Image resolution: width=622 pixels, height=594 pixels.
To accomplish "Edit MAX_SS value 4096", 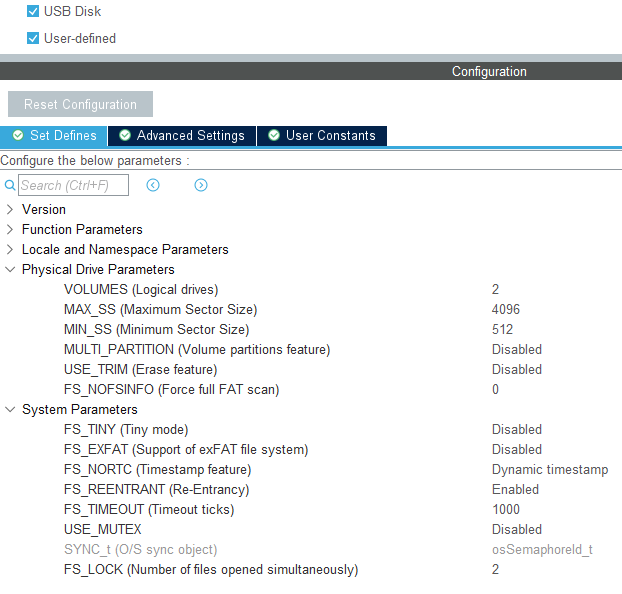I will 505,310.
